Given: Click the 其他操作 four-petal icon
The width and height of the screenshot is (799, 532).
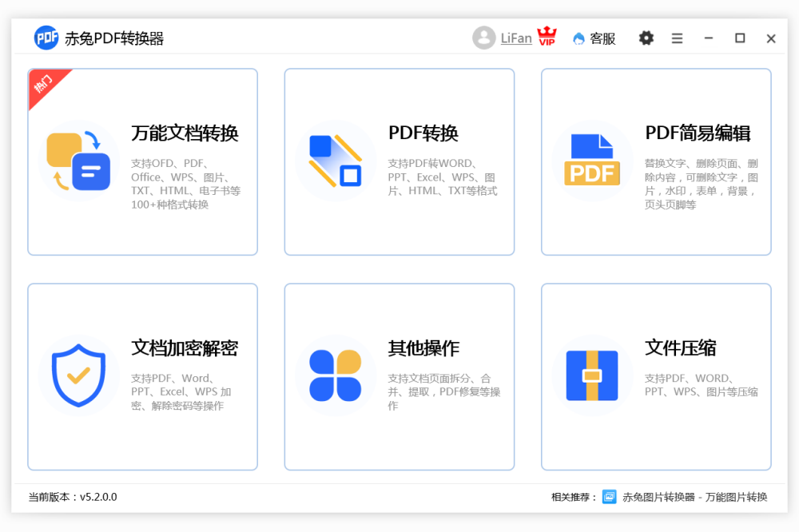Looking at the screenshot, I should tap(336, 376).
